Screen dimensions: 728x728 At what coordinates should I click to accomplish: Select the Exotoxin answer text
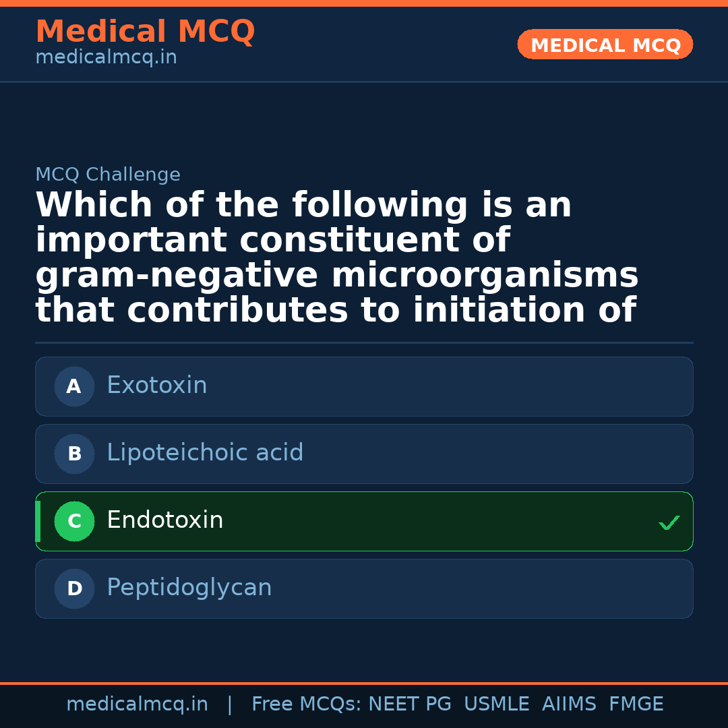click(x=157, y=386)
